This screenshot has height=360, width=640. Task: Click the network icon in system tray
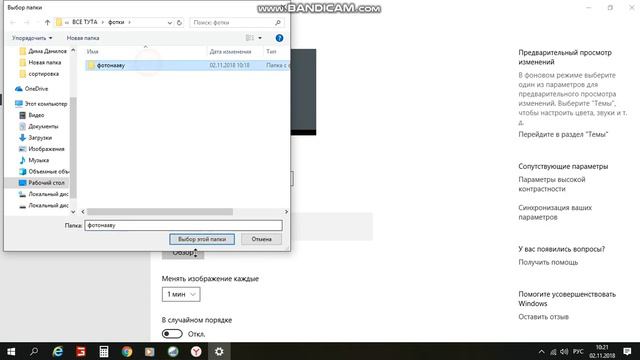(553, 351)
